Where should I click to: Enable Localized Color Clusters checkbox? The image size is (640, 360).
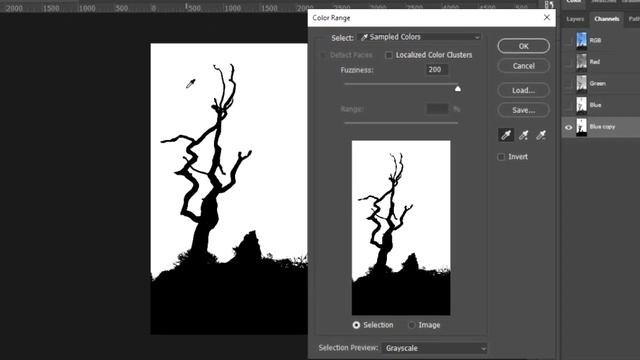[389, 55]
